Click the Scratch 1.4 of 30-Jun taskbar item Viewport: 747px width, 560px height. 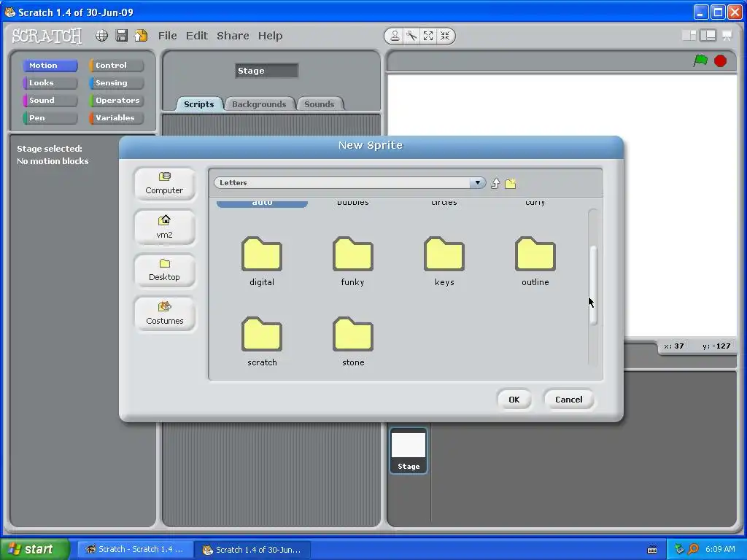pyautogui.click(x=252, y=550)
